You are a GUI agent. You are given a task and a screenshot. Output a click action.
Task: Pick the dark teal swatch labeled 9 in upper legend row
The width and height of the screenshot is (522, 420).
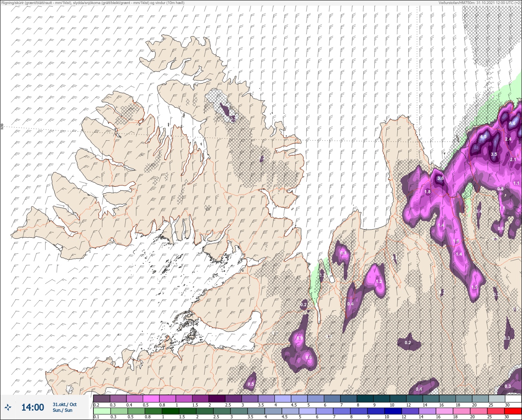[382, 398]
